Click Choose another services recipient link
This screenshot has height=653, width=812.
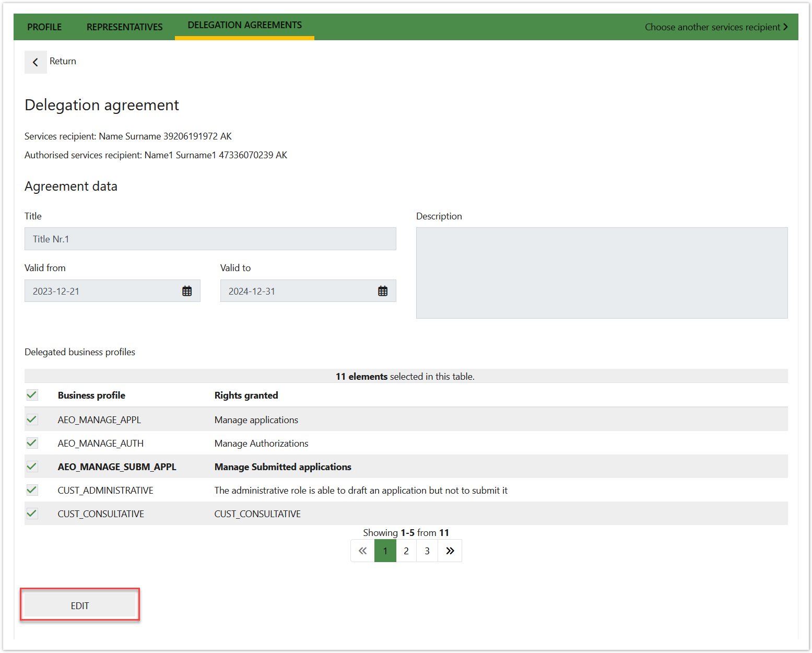coord(716,27)
